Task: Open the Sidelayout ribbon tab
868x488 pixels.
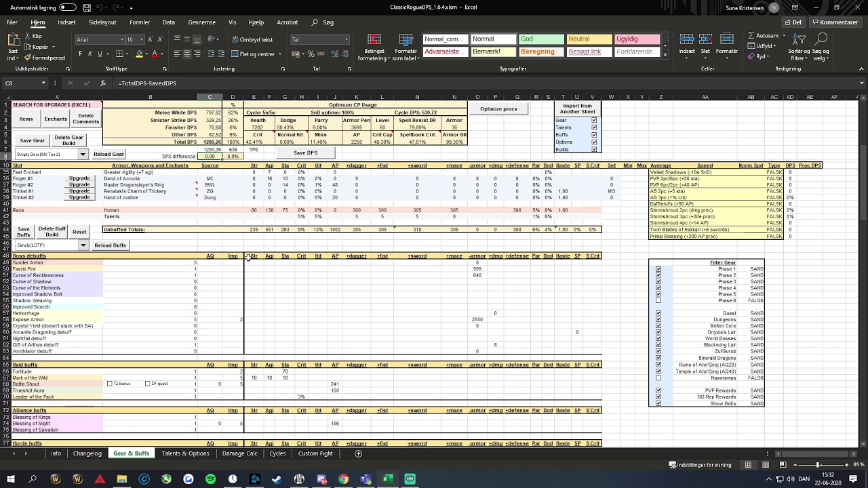Action: pos(103,22)
